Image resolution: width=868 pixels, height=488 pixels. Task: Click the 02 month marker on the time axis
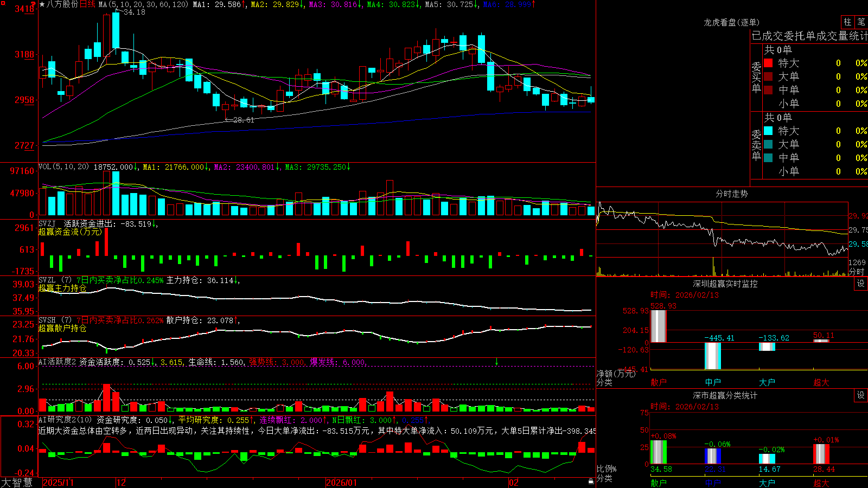[x=514, y=483]
